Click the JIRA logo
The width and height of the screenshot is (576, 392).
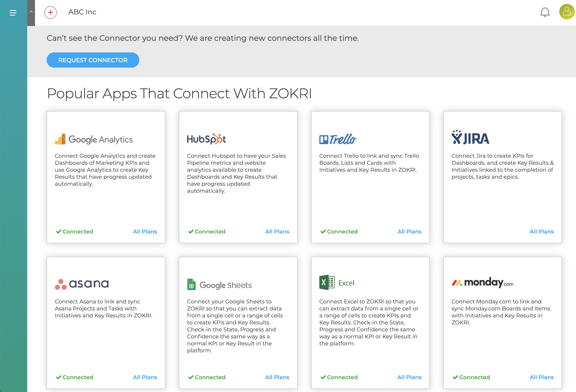click(470, 138)
